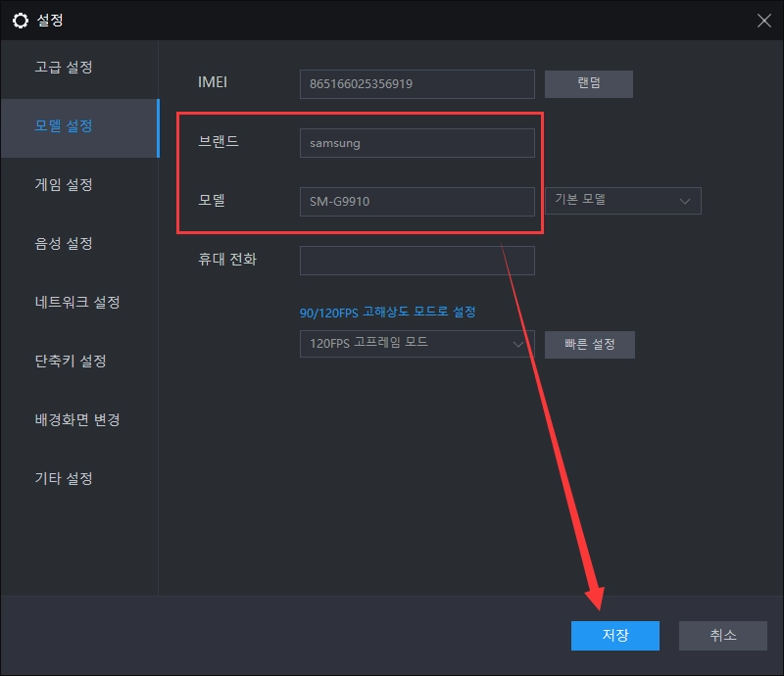Open the 단축키 설정 (Shortcut Settings) section

point(72,361)
